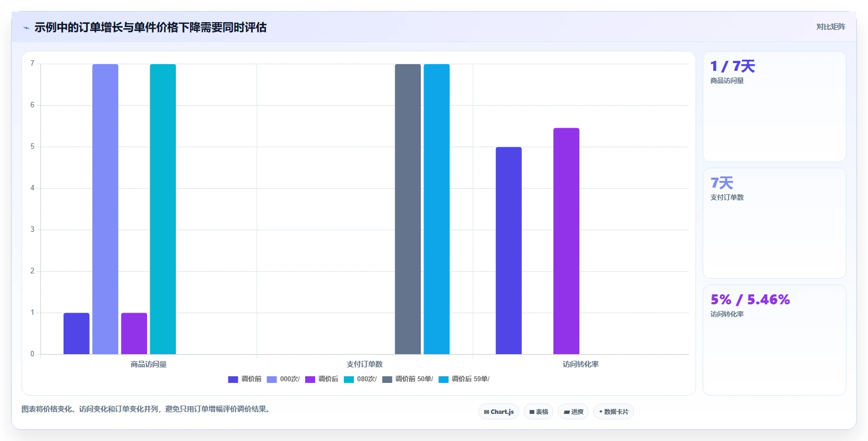The image size is (868, 441).
Task: Click the chart title 示例中的订单增长与单件价格下降需要同时评估
Action: point(150,28)
